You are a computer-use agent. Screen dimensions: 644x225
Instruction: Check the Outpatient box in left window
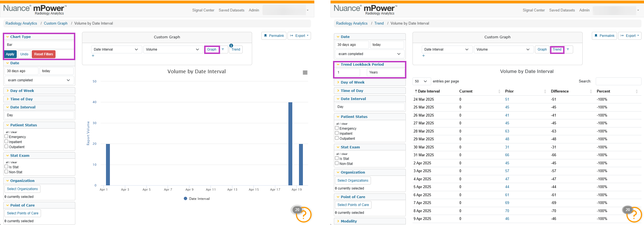pos(6,146)
